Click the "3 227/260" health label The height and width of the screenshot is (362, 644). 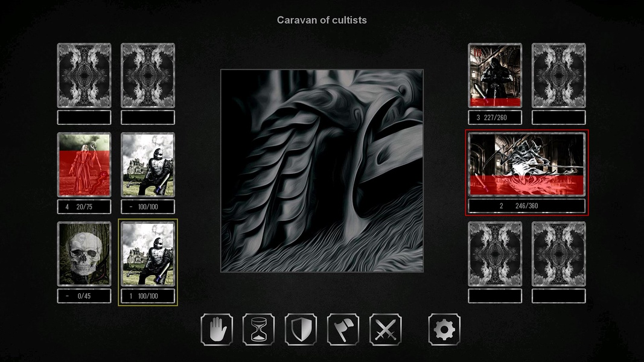point(495,118)
